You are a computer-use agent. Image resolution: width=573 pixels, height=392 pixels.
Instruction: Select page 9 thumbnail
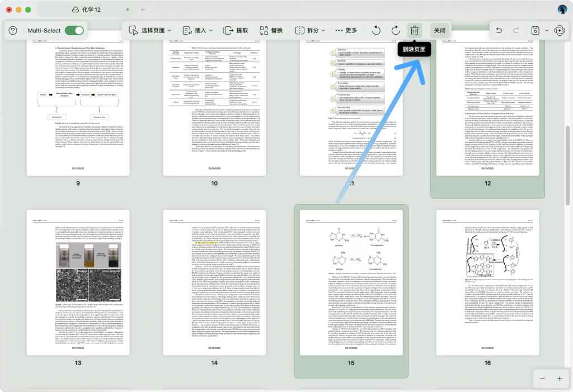[78, 108]
